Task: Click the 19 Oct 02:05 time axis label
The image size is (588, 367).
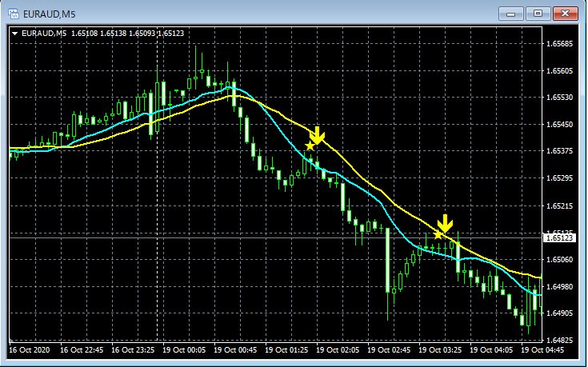Action: click(338, 350)
